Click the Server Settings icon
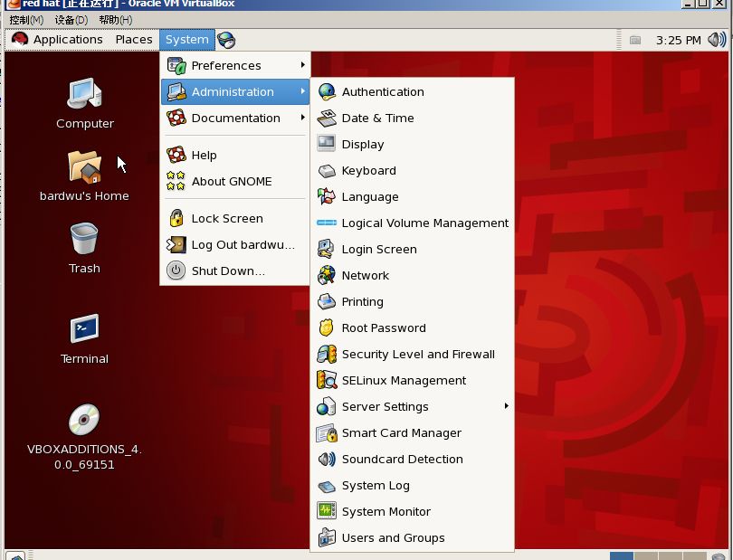Viewport: 733px width, 560px height. [x=327, y=406]
